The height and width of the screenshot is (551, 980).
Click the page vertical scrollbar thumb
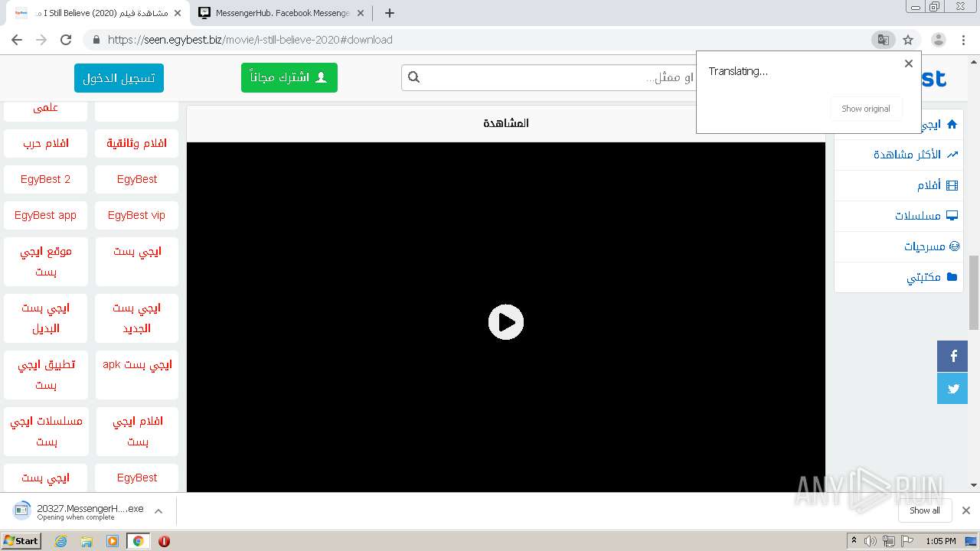(974, 292)
